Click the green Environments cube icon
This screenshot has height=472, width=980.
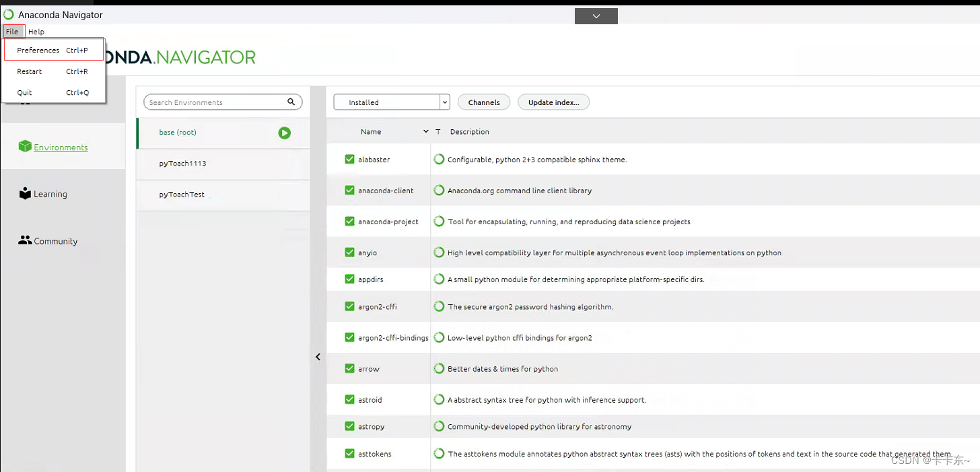click(25, 146)
